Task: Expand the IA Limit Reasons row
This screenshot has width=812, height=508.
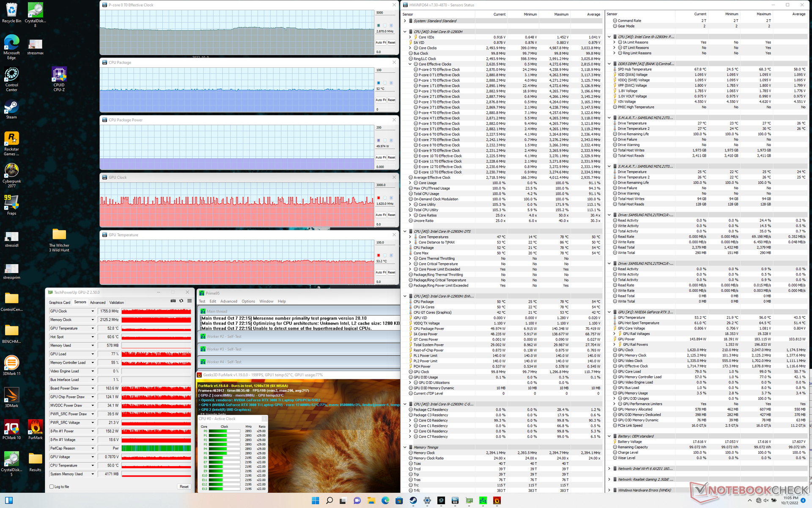Action: 614,42
